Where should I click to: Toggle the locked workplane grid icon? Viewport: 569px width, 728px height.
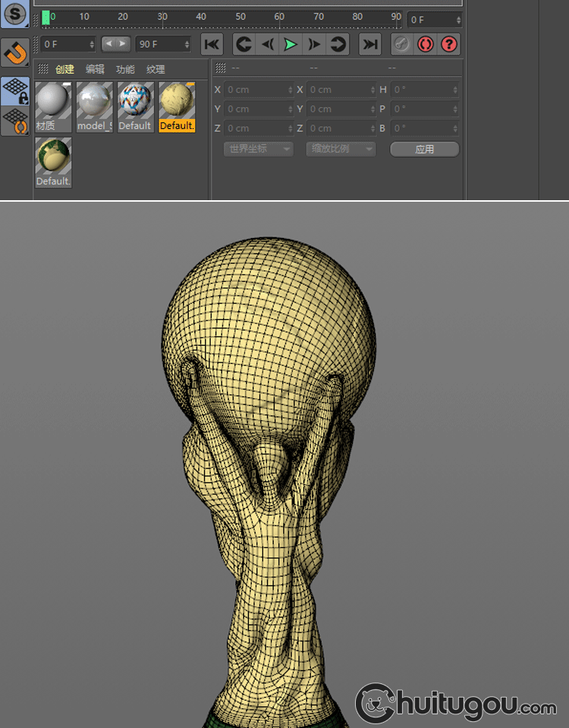click(x=16, y=91)
